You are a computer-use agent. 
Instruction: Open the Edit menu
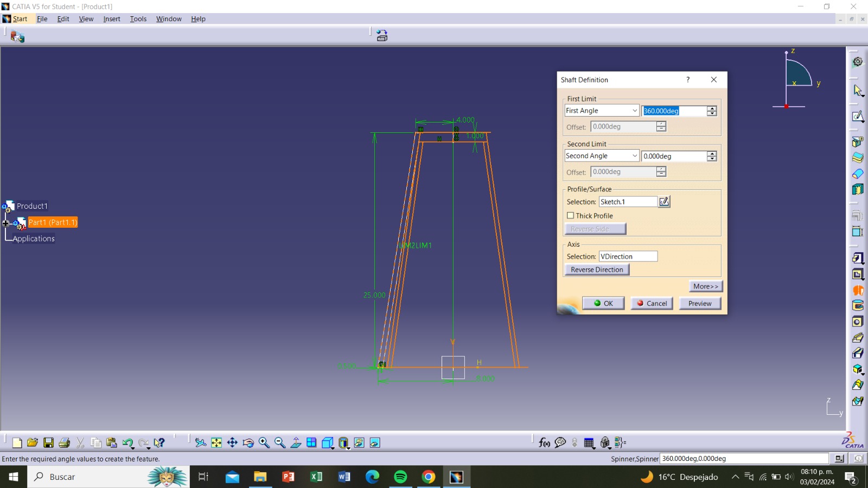pos(63,19)
